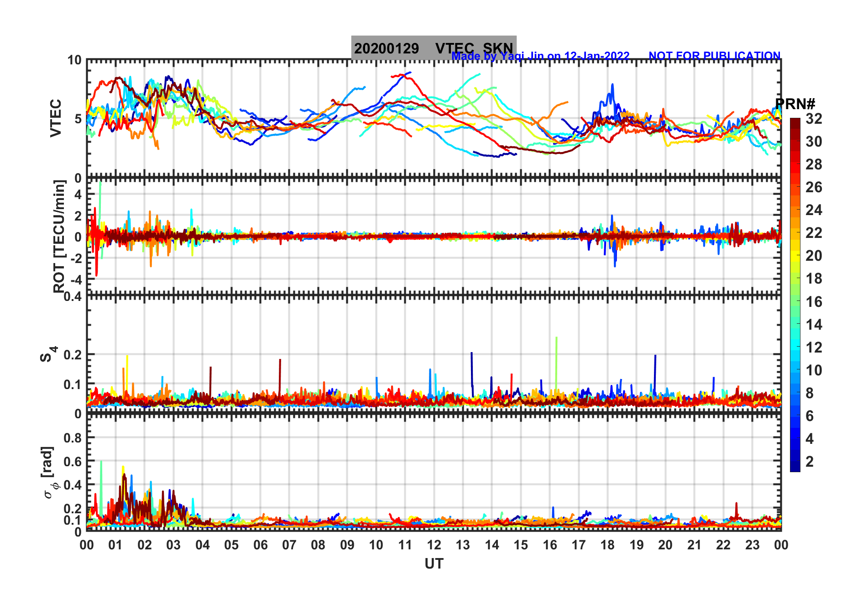Click the VTEC axis tick label 10
This screenshot has width=868, height=590.
74,60
